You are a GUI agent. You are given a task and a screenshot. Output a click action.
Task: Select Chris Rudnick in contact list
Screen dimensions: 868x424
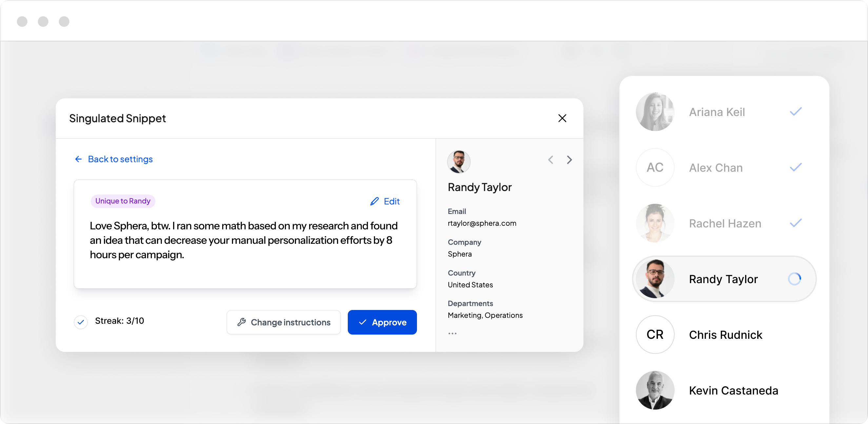point(724,335)
